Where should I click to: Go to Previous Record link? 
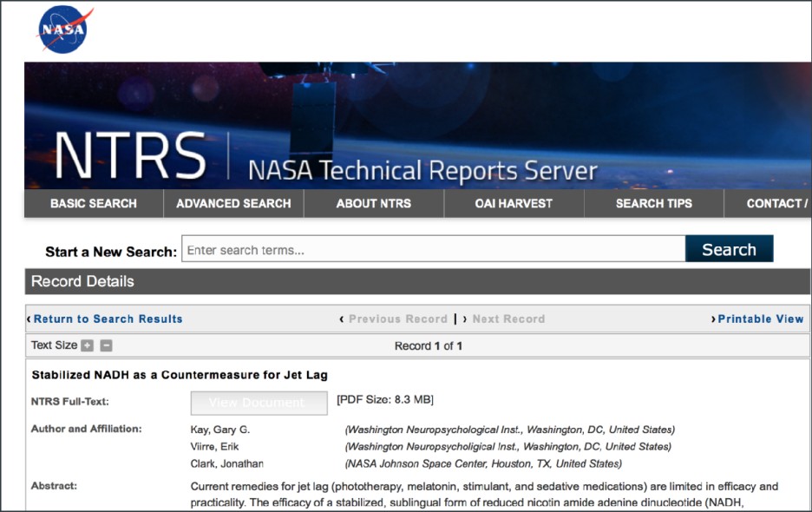pyautogui.click(x=397, y=319)
